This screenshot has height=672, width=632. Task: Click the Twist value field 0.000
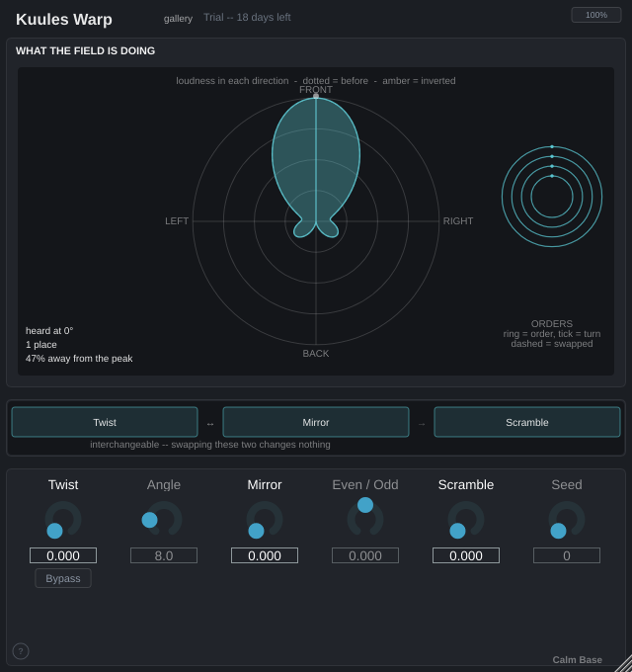63,555
